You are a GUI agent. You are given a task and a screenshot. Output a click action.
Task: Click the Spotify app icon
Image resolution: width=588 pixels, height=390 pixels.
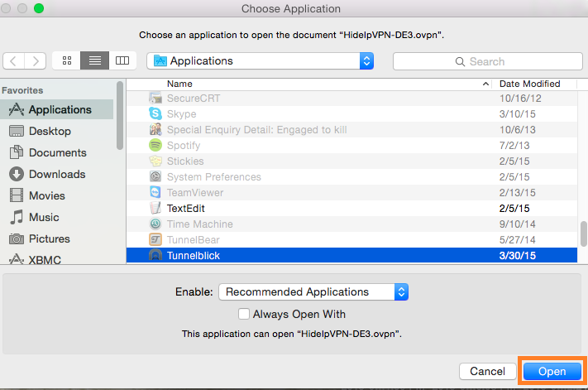click(x=155, y=145)
